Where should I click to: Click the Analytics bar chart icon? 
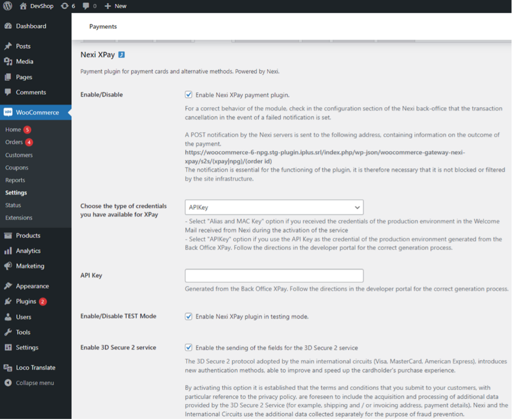click(x=8, y=251)
